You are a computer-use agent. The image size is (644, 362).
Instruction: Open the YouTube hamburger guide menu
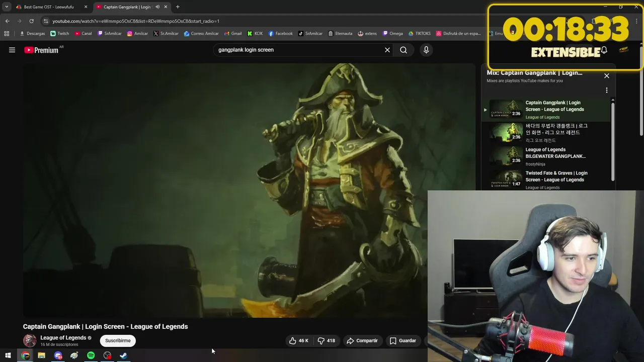12,50
